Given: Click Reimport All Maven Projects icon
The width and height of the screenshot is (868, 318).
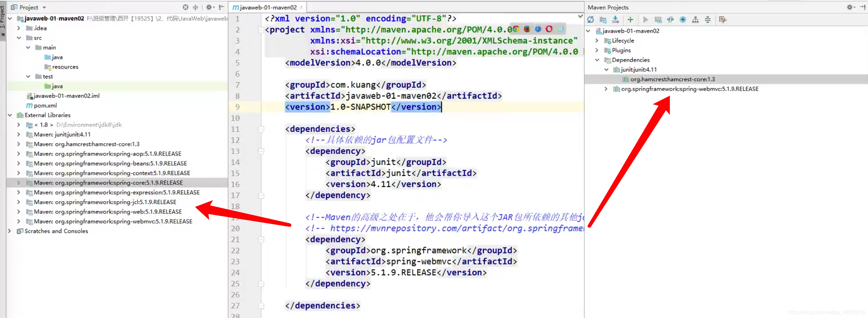Looking at the screenshot, I should (590, 20).
